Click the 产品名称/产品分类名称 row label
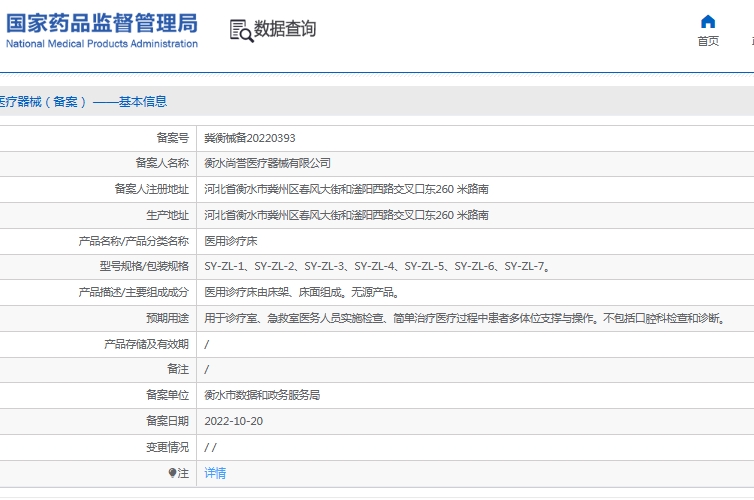The width and height of the screenshot is (754, 500). tap(134, 241)
